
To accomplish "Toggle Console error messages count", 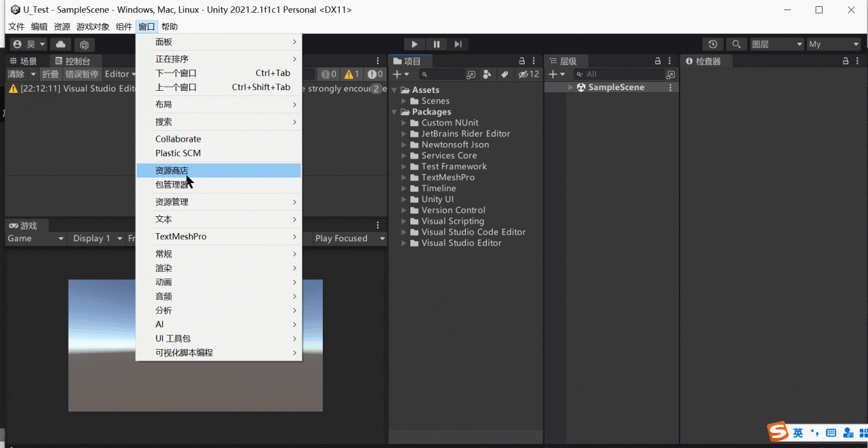I will [375, 74].
